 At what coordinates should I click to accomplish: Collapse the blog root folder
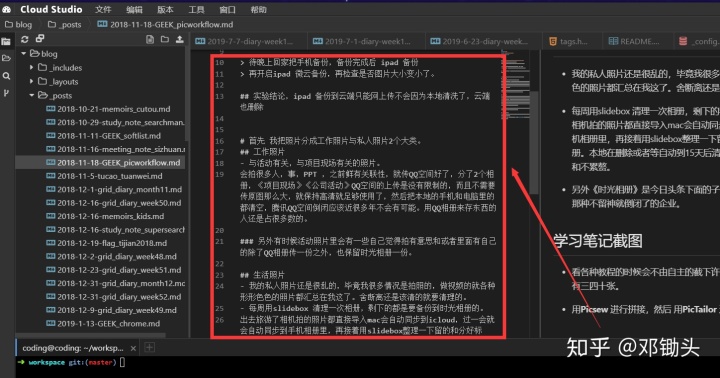[x=23, y=54]
